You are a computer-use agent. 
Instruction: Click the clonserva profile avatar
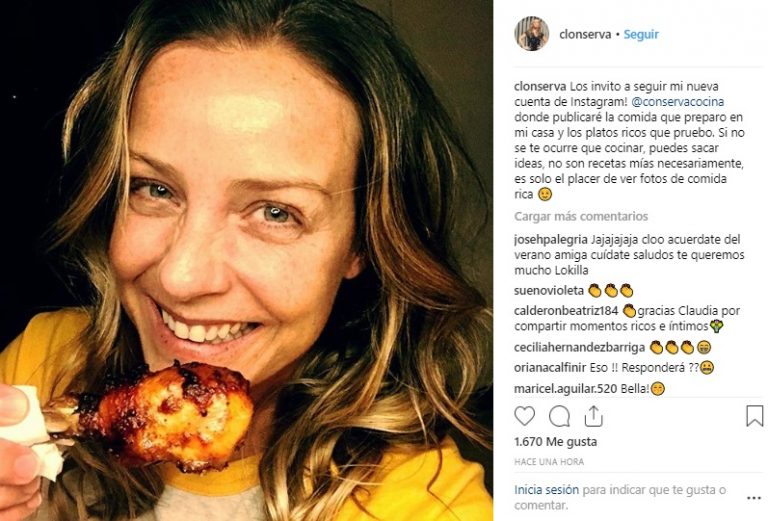tap(531, 33)
